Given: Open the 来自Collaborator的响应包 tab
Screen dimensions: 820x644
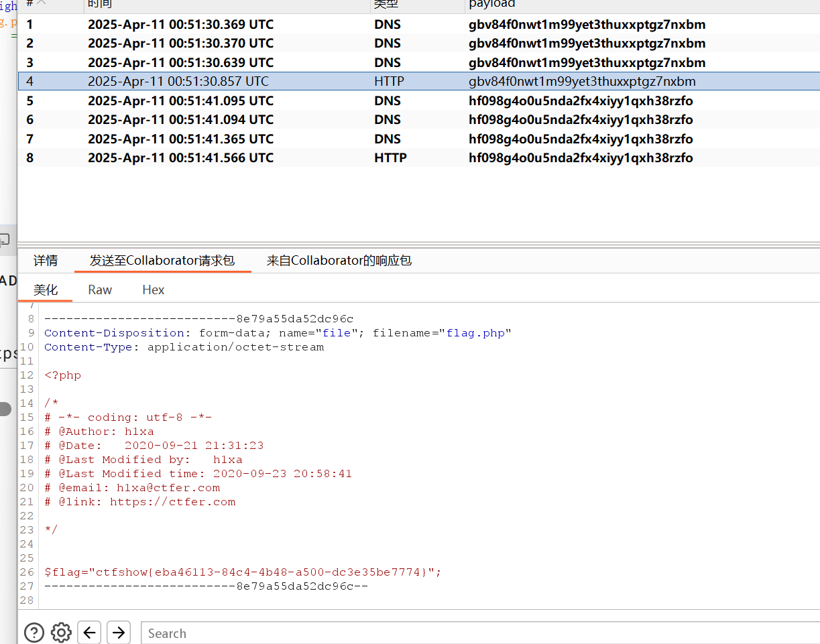Looking at the screenshot, I should click(x=339, y=261).
